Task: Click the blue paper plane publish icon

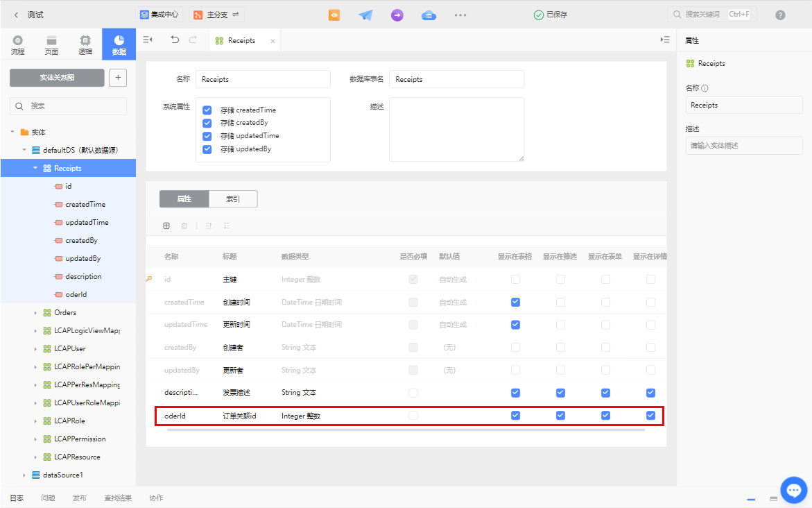Action: pos(365,15)
